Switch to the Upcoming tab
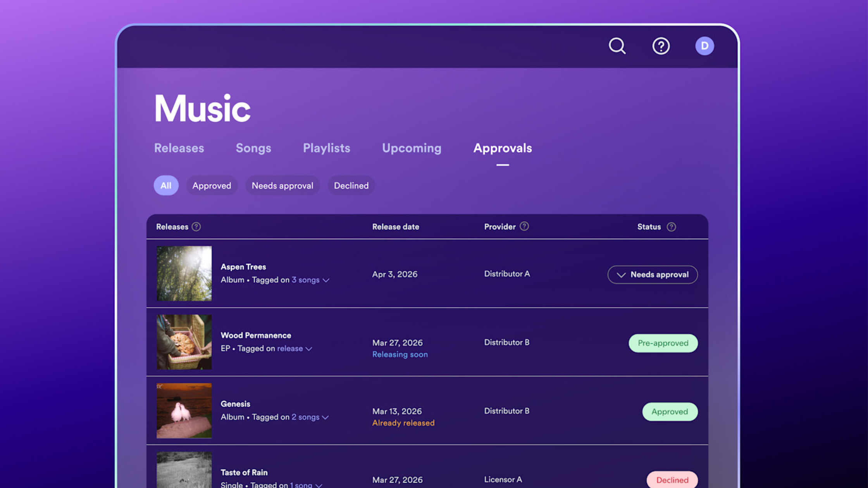Image resolution: width=868 pixels, height=488 pixels. [x=412, y=148]
